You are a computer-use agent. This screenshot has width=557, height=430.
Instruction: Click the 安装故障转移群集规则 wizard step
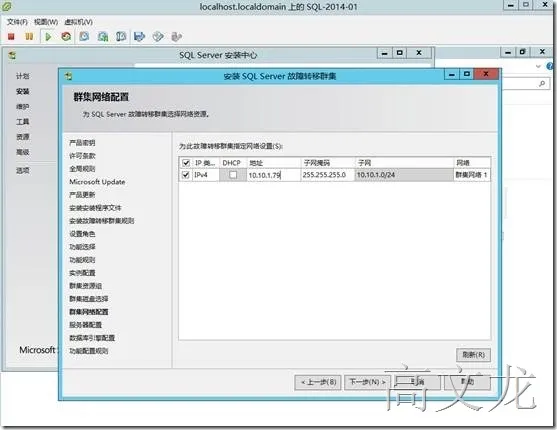[102, 221]
